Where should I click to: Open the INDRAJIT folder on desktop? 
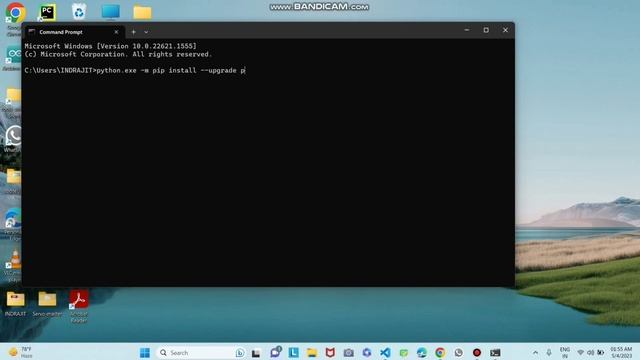tap(16, 304)
